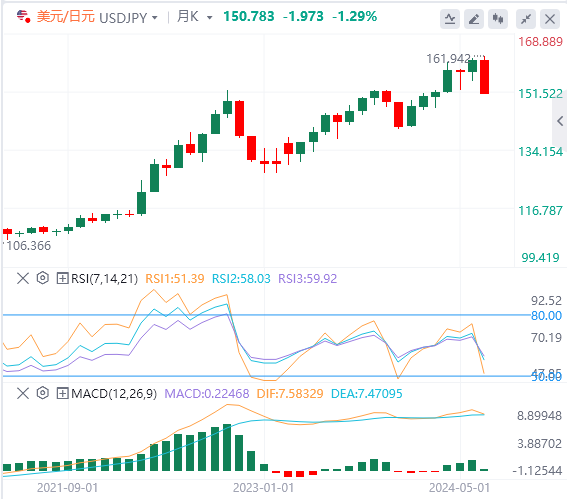Open the candlestick indicator settings icon
The image size is (567, 499).
click(498, 19)
